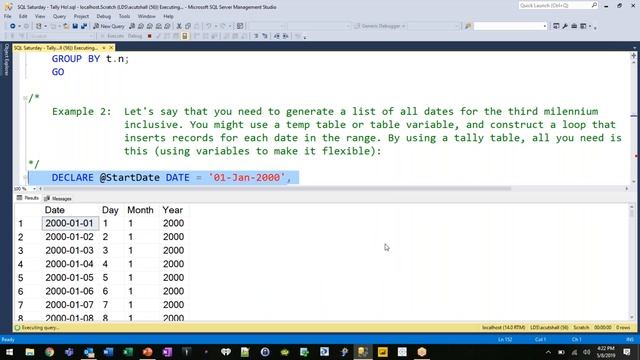Click the Properties wrench icon
This screenshot has height=360, width=640.
pyautogui.click(x=565, y=26)
